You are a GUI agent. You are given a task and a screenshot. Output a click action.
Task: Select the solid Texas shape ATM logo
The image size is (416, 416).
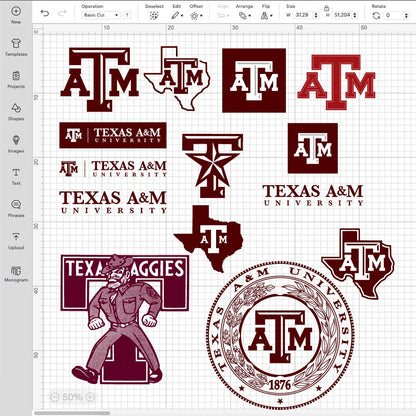pos(208,238)
